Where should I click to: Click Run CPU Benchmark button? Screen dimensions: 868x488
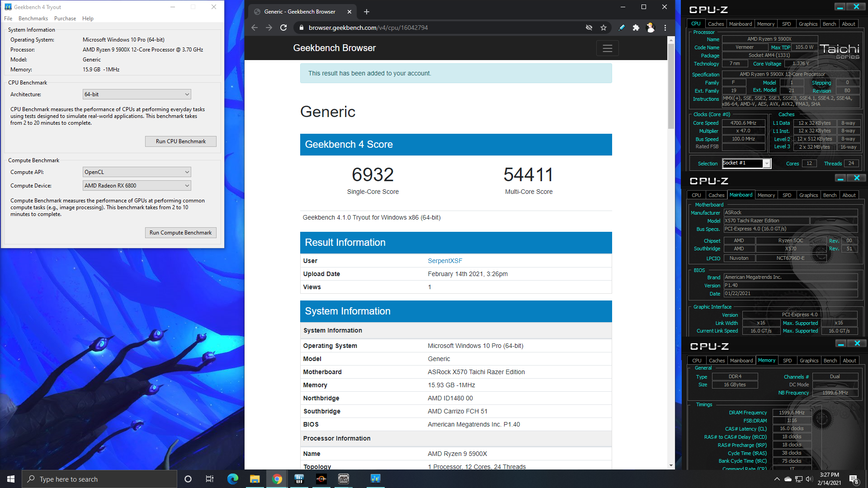[180, 141]
